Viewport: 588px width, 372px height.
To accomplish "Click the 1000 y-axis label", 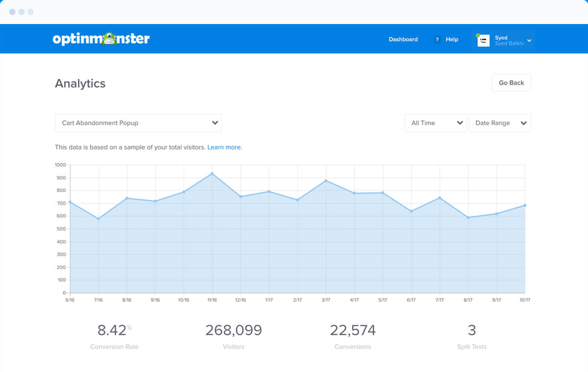I will (x=60, y=165).
